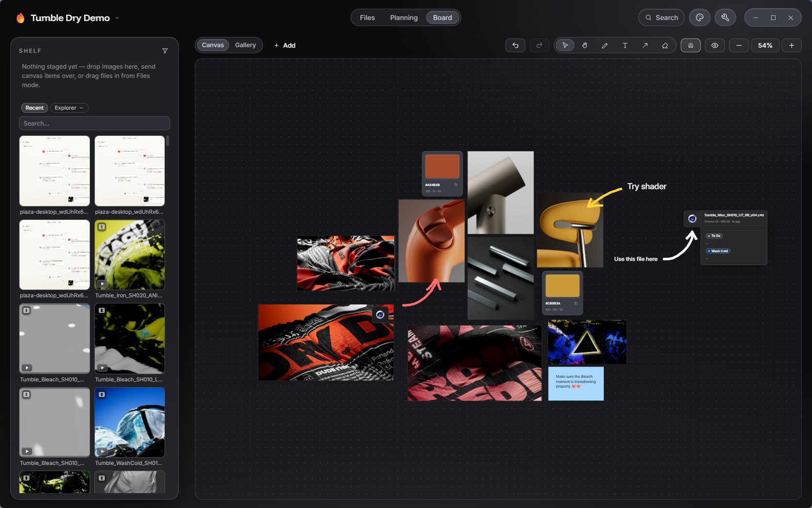The image size is (812, 508).
Task: Open the wrench tools settings
Action: (725, 17)
